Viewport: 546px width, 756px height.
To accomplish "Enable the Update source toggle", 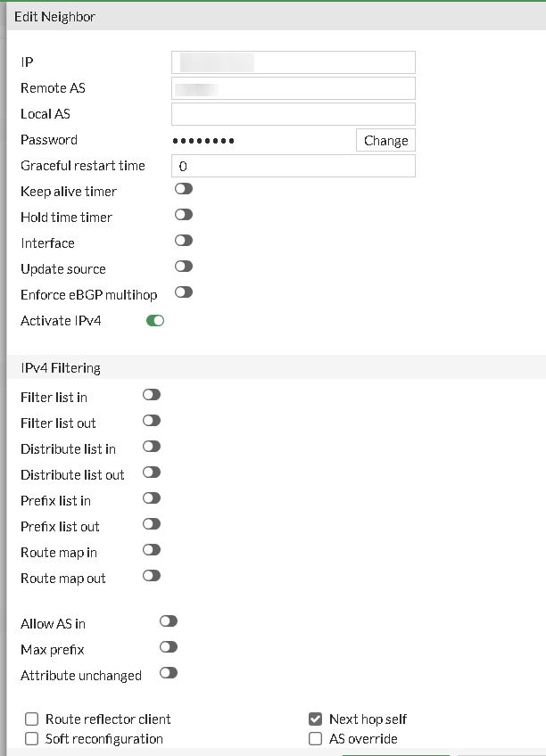I will pyautogui.click(x=183, y=266).
